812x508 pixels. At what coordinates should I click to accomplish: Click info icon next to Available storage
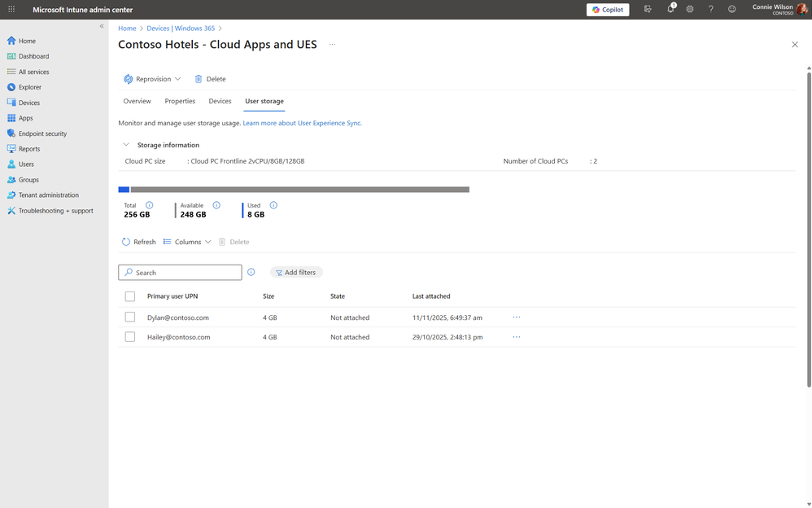click(216, 205)
